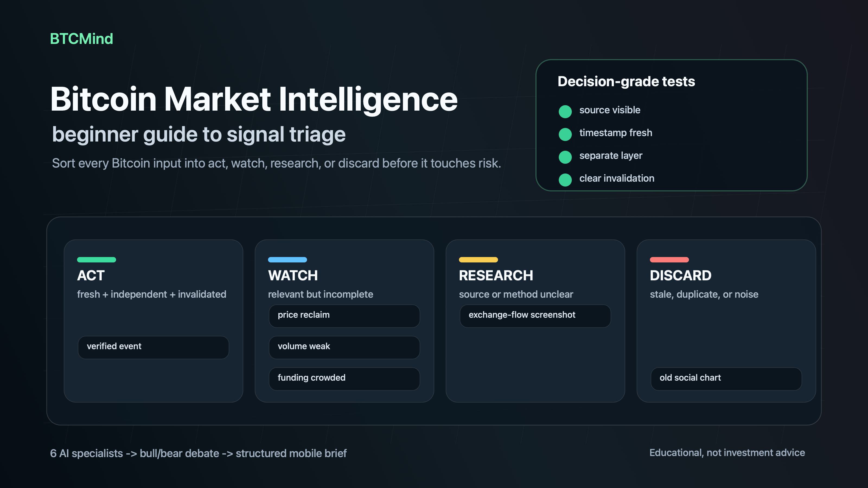Viewport: 868px width, 488px height.
Task: Select the old social chart chip
Action: (x=726, y=379)
